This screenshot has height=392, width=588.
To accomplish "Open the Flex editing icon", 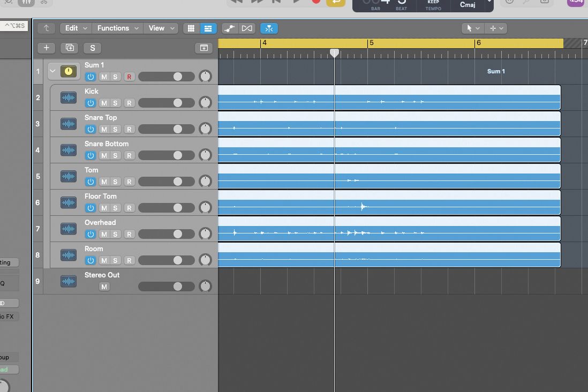I will [x=229, y=28].
